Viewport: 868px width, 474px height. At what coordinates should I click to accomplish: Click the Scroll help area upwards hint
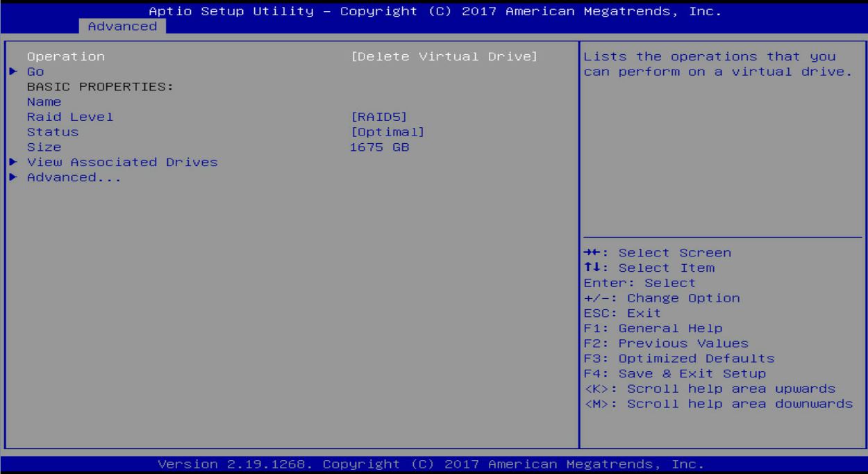pyautogui.click(x=710, y=389)
